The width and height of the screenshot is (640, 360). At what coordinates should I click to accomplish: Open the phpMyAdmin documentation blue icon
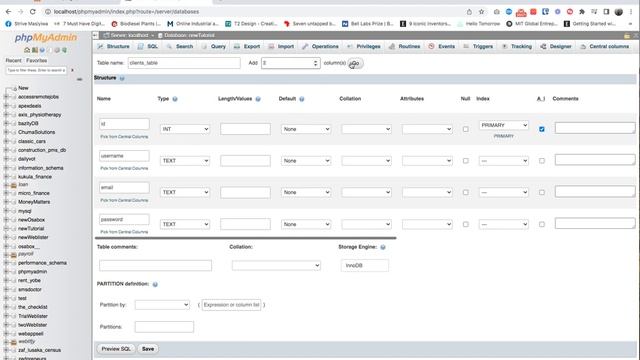coord(42,50)
